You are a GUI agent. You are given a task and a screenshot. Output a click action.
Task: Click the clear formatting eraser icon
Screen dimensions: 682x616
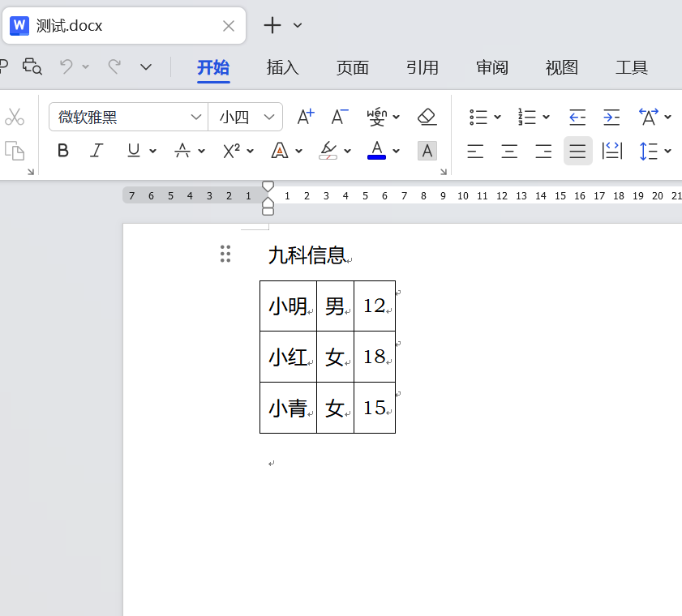tap(427, 117)
